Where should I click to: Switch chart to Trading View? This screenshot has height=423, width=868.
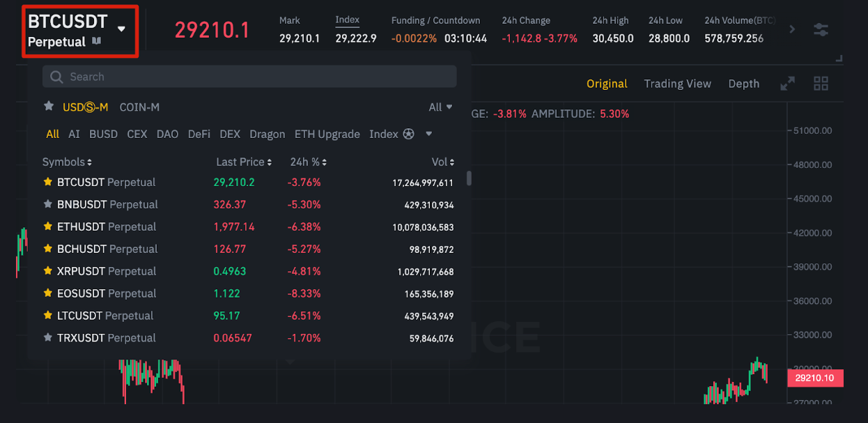(678, 84)
